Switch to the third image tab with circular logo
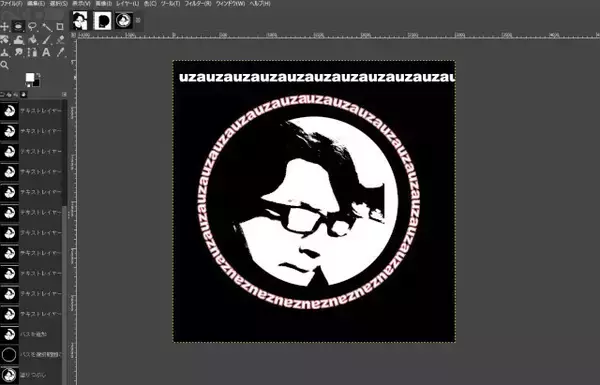 point(124,21)
